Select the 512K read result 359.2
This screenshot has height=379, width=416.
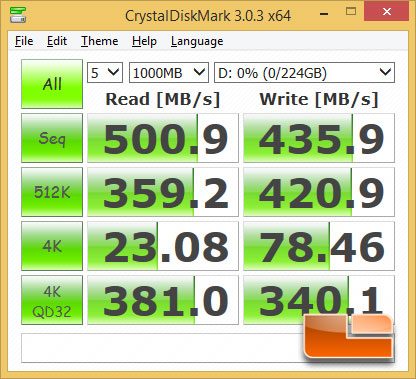pos(163,192)
